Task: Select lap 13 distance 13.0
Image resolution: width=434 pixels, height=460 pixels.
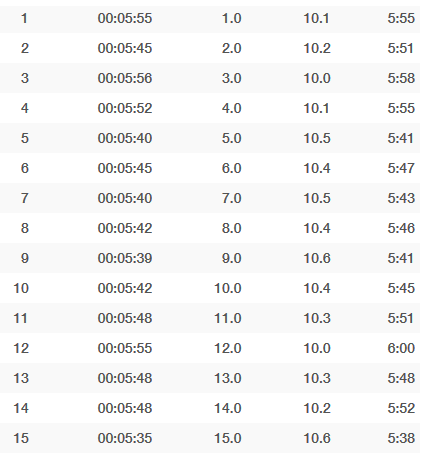Action: pos(228,378)
